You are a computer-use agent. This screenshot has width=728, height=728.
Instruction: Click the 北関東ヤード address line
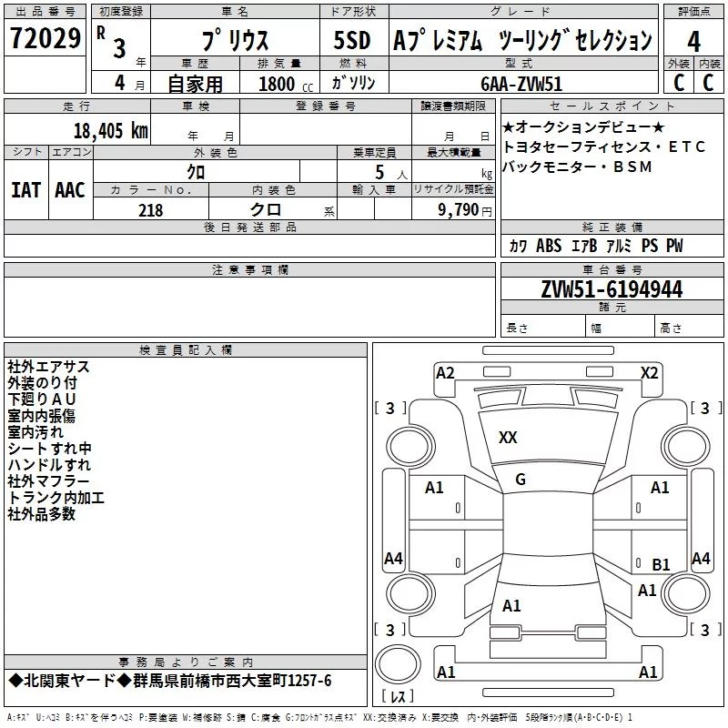170,681
